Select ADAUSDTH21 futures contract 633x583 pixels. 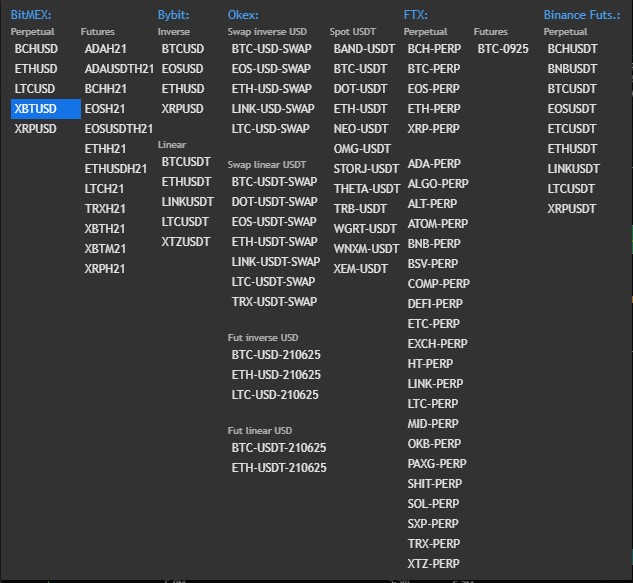click(119, 69)
